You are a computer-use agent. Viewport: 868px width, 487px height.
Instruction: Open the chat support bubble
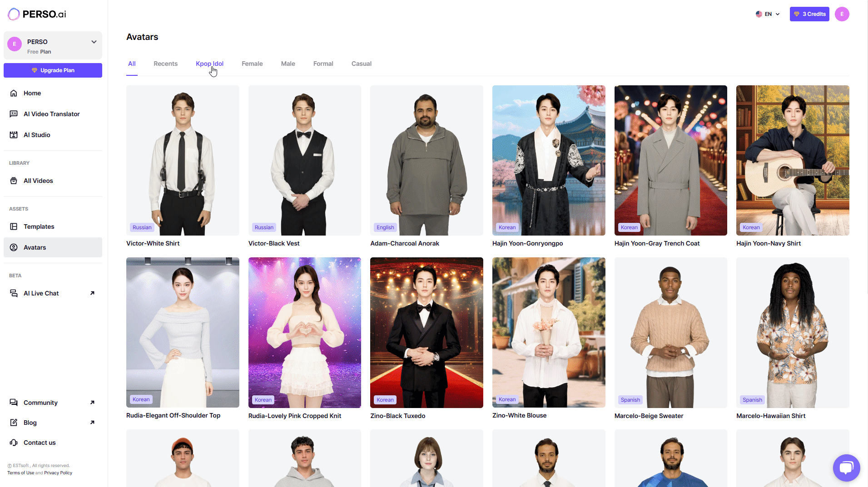tap(846, 467)
